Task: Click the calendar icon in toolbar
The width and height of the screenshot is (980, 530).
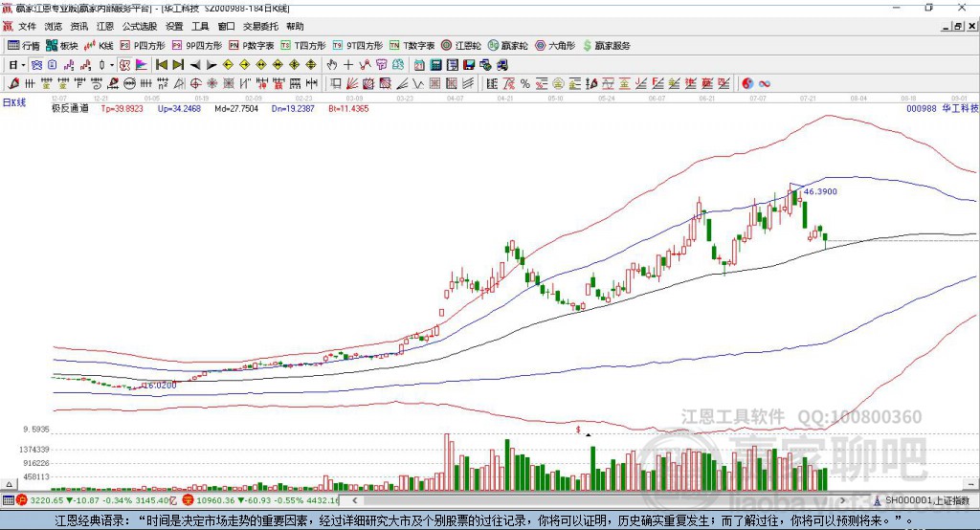Action: 419,65
